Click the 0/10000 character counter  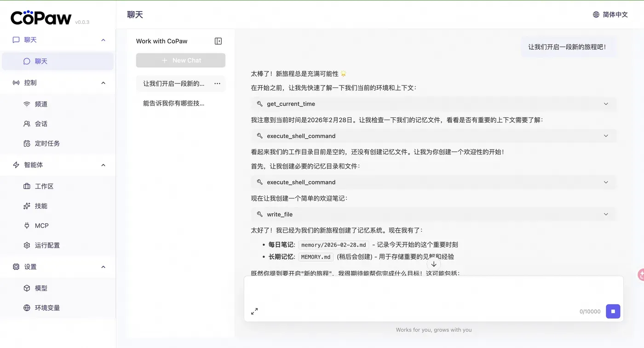590,312
